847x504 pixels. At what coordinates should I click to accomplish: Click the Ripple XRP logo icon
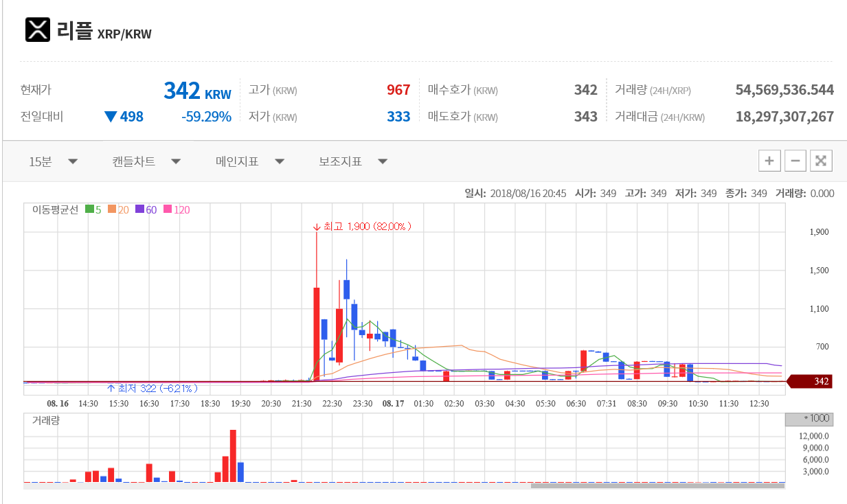click(x=38, y=30)
